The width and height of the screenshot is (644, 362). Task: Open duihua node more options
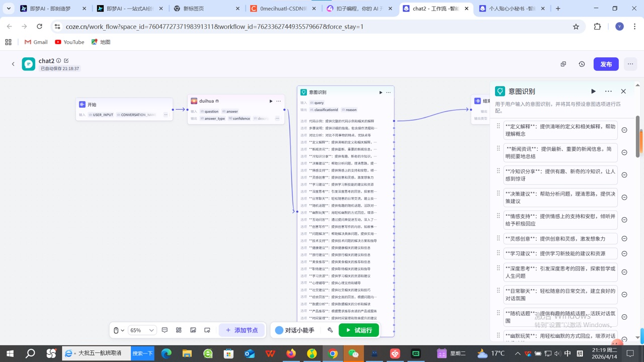point(278,101)
